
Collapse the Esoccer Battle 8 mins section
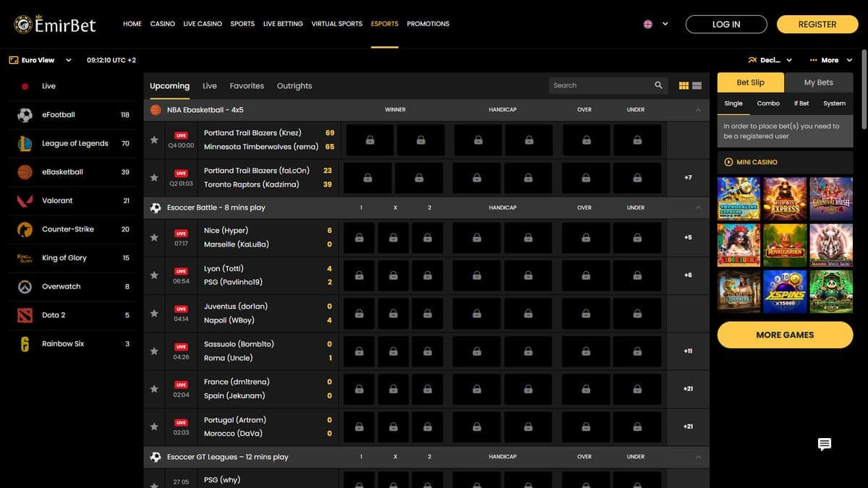click(x=698, y=207)
